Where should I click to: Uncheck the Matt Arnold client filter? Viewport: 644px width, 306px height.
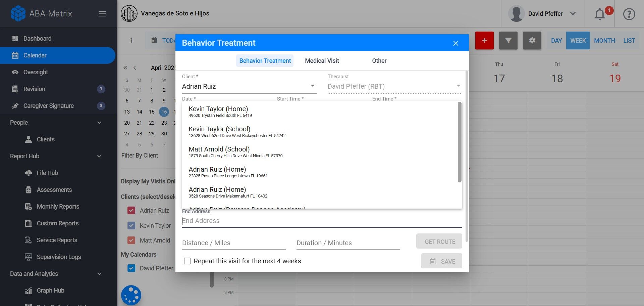pyautogui.click(x=131, y=241)
